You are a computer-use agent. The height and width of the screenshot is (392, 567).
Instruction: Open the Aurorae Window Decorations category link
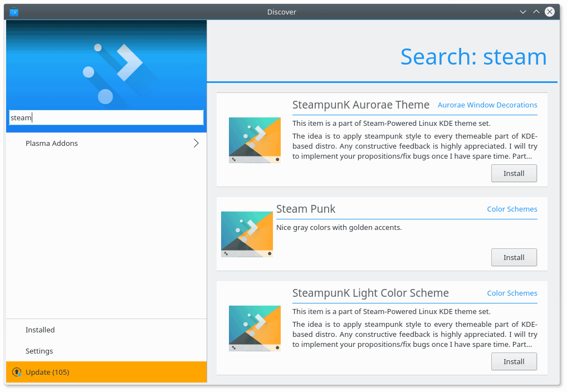487,105
